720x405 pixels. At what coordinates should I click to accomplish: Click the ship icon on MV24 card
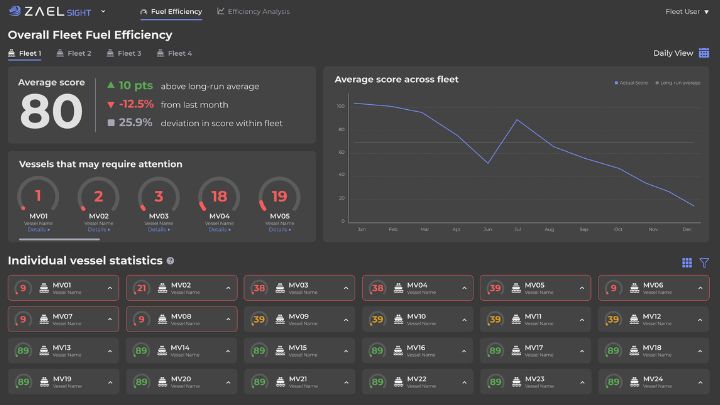634,381
